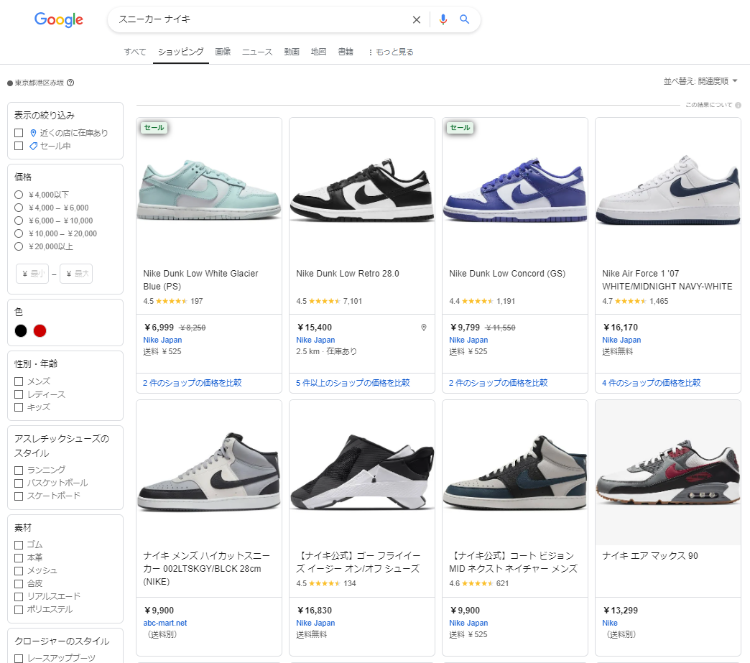
Task: Open the 画像 tab
Action: click(222, 52)
